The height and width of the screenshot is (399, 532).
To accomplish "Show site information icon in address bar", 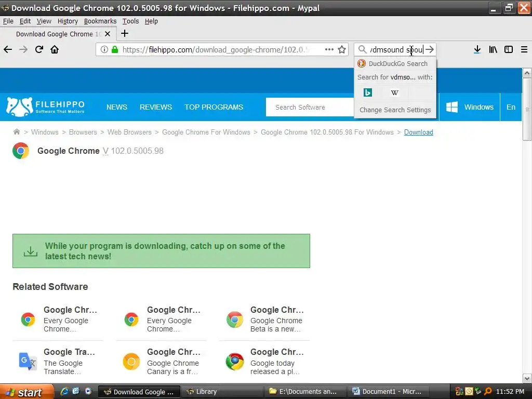I will [x=104, y=49].
